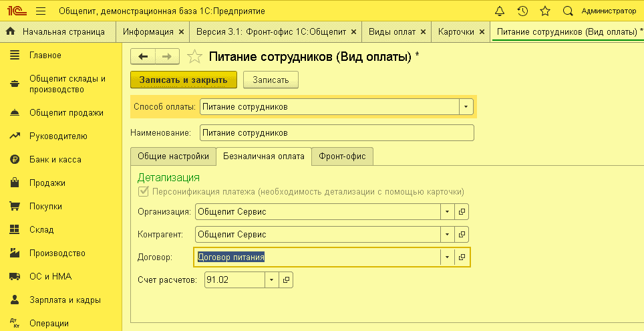Select the Безналичная оплата tab
644x331 pixels.
click(264, 156)
